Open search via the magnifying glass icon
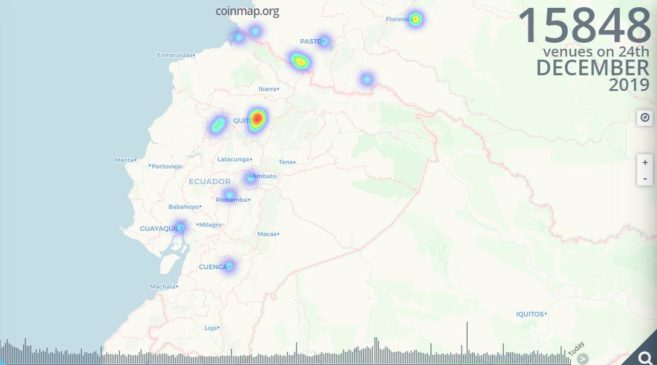Screen dimensions: 657x365 pos(645,357)
